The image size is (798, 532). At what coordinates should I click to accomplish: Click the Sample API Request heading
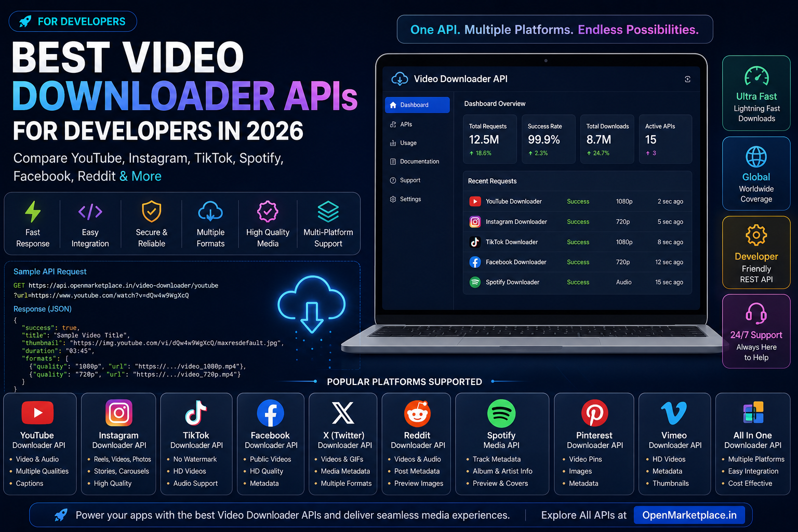(50, 272)
